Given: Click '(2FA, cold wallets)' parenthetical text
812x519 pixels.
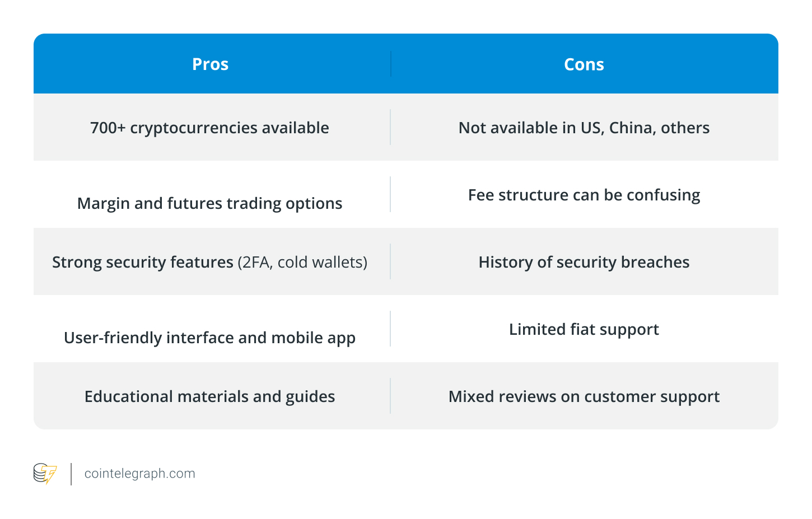Looking at the screenshot, I should coord(303,262).
